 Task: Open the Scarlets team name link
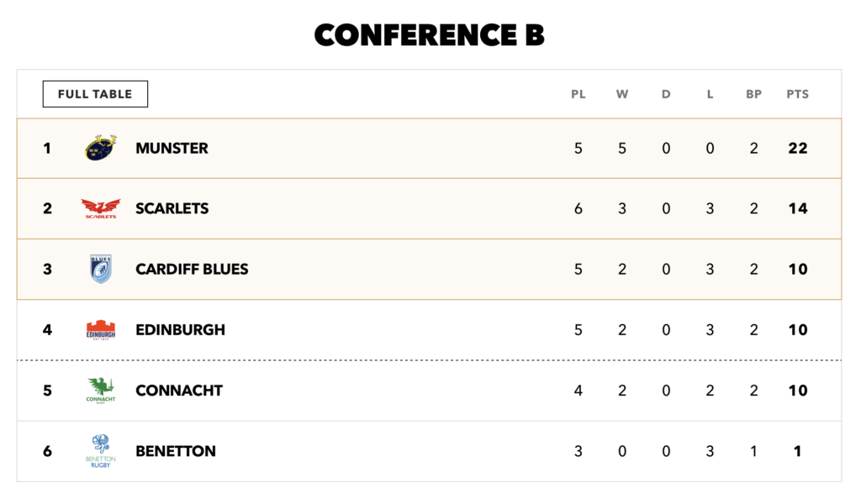point(172,209)
